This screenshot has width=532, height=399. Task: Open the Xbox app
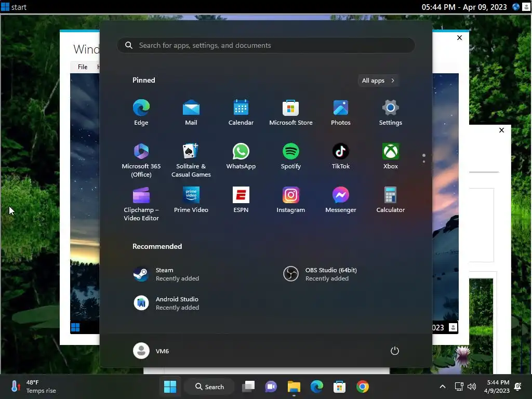click(x=391, y=156)
